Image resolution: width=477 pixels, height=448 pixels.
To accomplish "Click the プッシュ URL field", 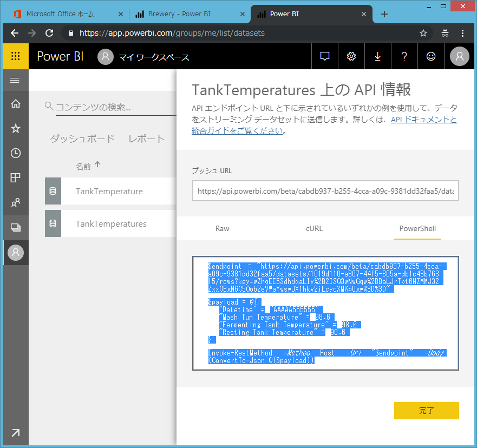I will [x=325, y=191].
